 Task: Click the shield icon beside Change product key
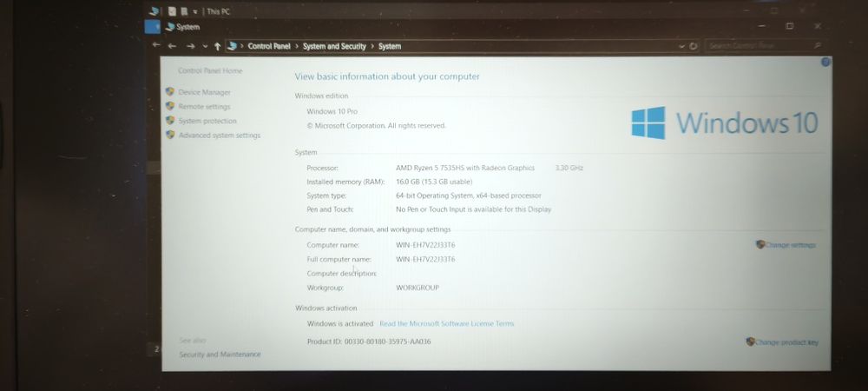click(750, 341)
